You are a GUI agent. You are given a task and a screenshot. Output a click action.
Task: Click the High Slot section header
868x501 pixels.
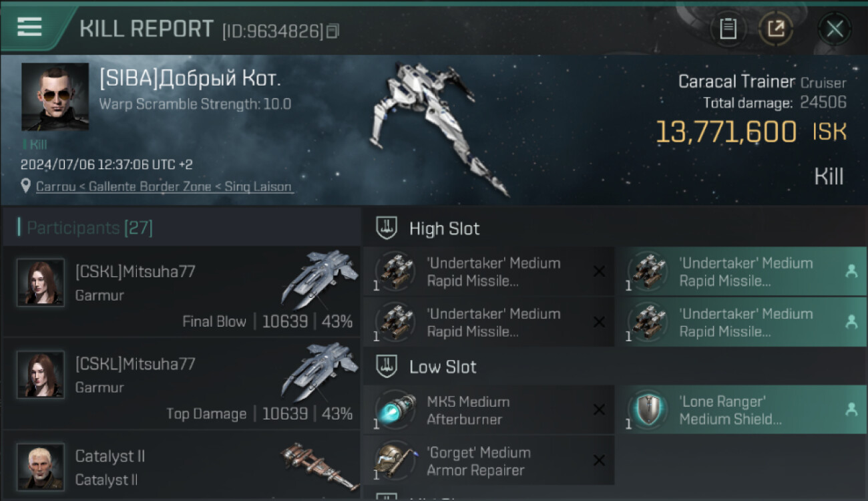(x=444, y=228)
